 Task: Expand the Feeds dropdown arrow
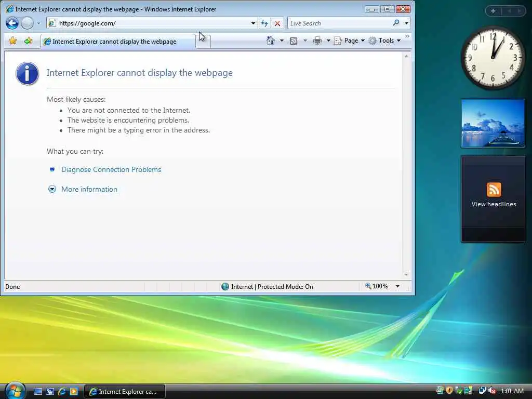pos(305,41)
